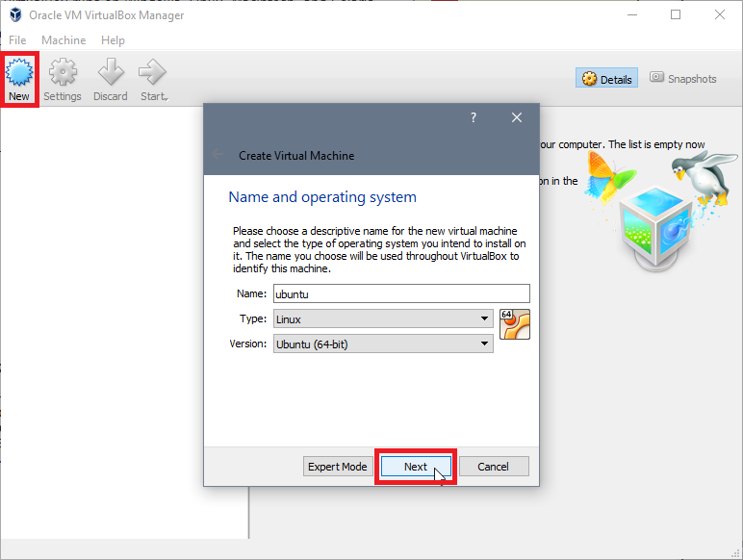Switch to the Details view

pyautogui.click(x=606, y=78)
